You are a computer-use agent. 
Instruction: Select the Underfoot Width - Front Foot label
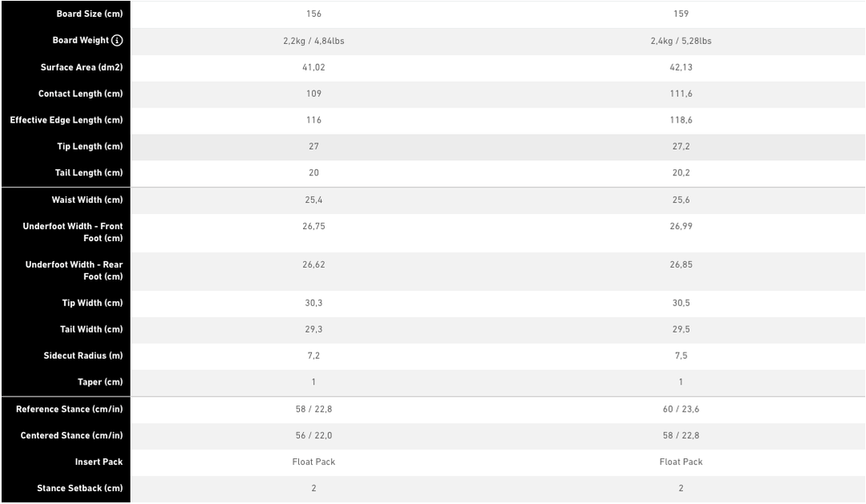pos(73,232)
